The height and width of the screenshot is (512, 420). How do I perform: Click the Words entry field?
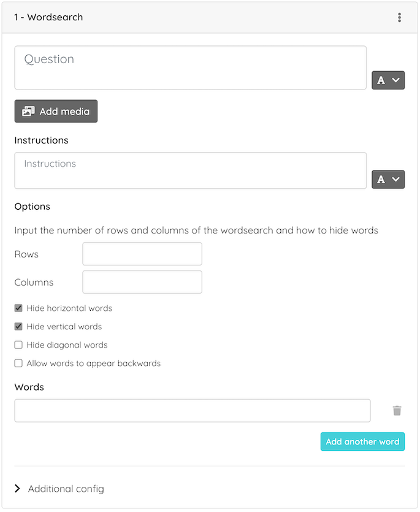click(x=193, y=410)
